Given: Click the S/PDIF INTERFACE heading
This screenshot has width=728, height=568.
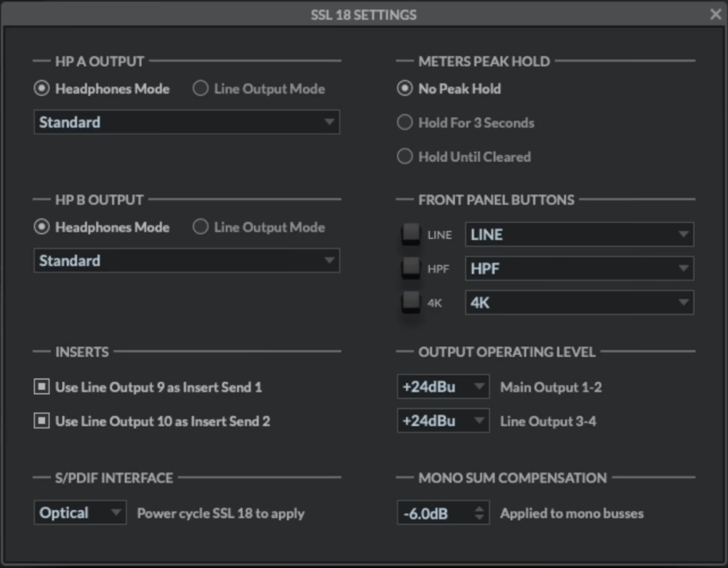Looking at the screenshot, I should click(114, 478).
